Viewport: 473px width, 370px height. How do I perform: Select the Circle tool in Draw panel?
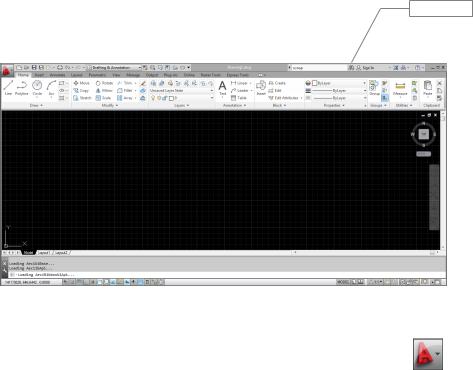click(37, 88)
